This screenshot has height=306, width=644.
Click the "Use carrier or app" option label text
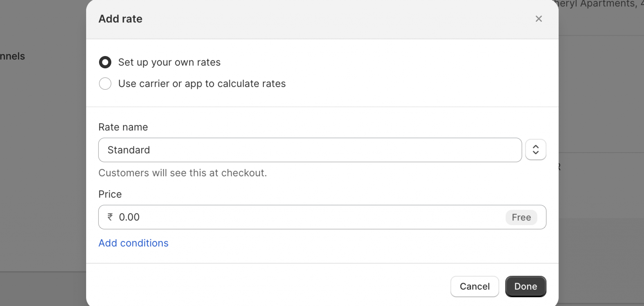(202, 84)
